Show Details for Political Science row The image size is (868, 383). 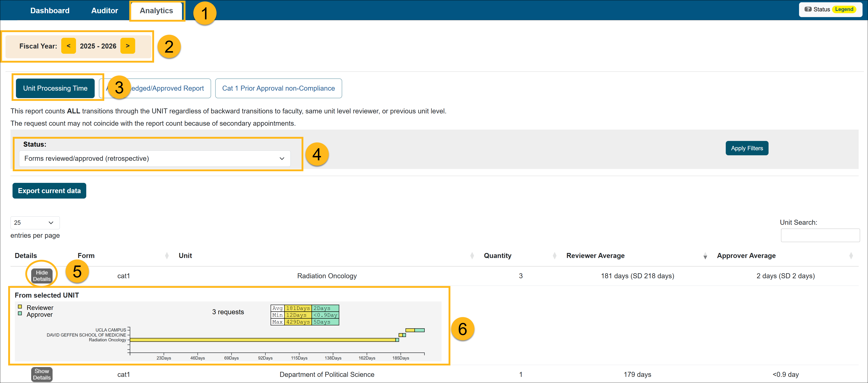[42, 374]
